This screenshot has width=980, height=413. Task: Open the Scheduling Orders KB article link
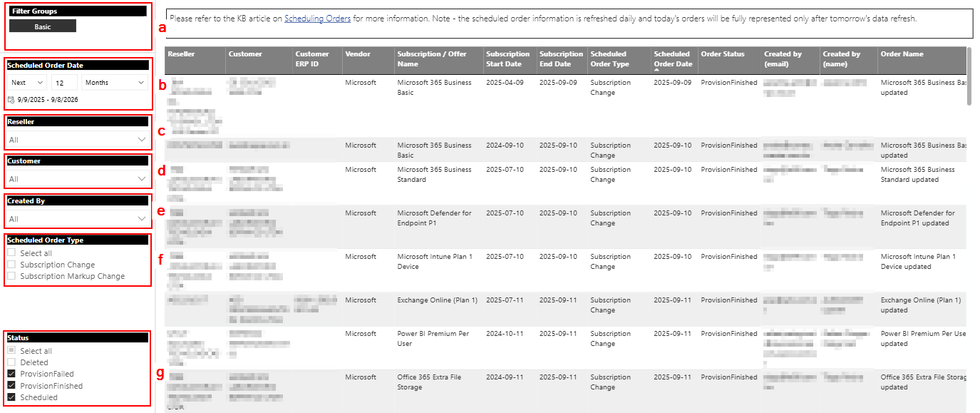point(317,19)
